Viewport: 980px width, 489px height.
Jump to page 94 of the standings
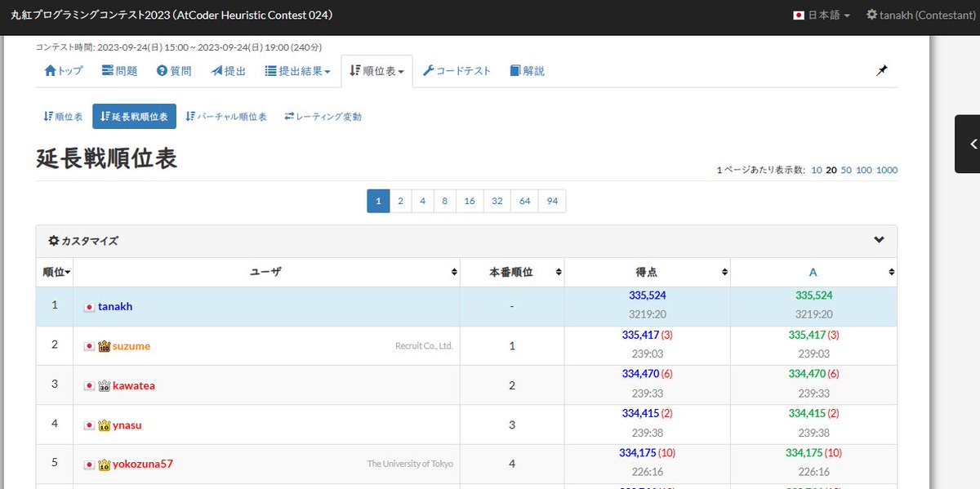[x=552, y=201]
